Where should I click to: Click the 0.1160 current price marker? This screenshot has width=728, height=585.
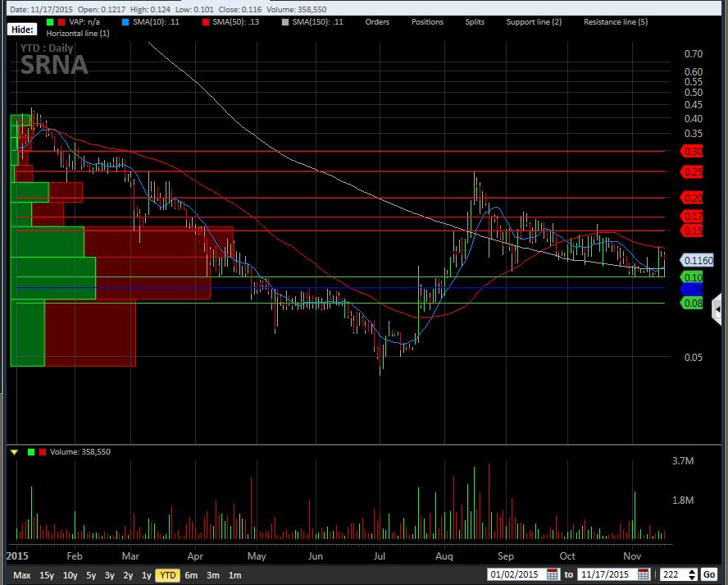click(x=698, y=260)
